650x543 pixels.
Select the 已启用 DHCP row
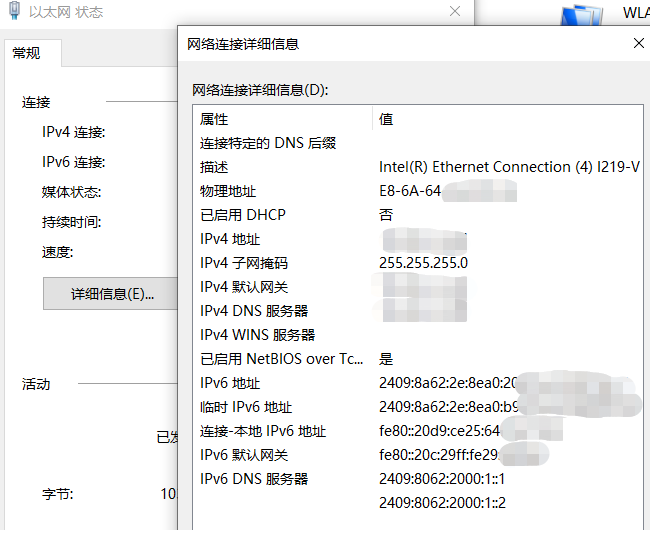tap(242, 215)
